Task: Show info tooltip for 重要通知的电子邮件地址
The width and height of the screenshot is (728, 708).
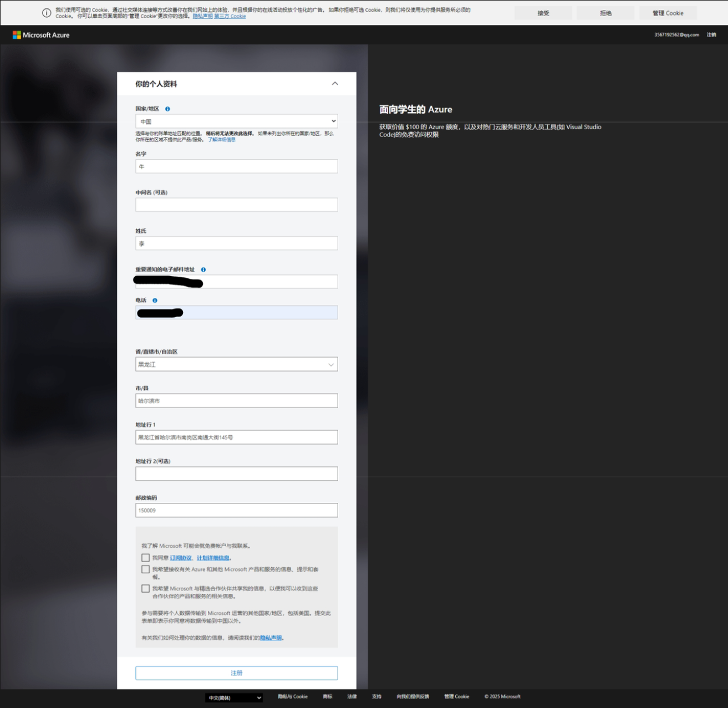Action: click(203, 269)
